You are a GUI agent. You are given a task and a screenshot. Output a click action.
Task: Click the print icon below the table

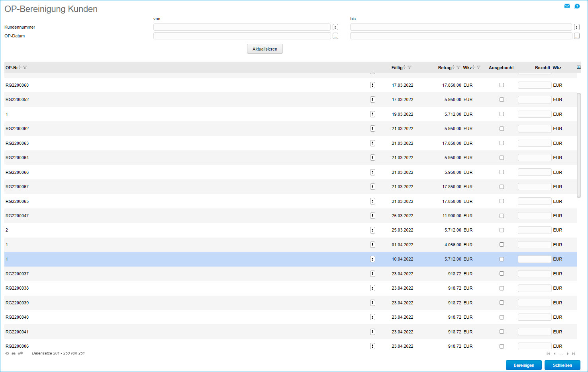coord(14,353)
